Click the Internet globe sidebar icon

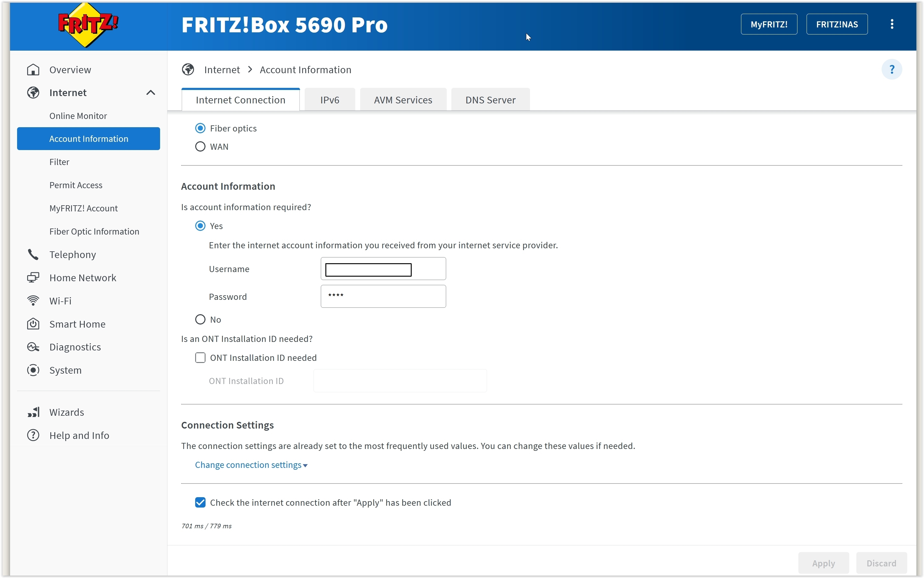[x=33, y=92]
